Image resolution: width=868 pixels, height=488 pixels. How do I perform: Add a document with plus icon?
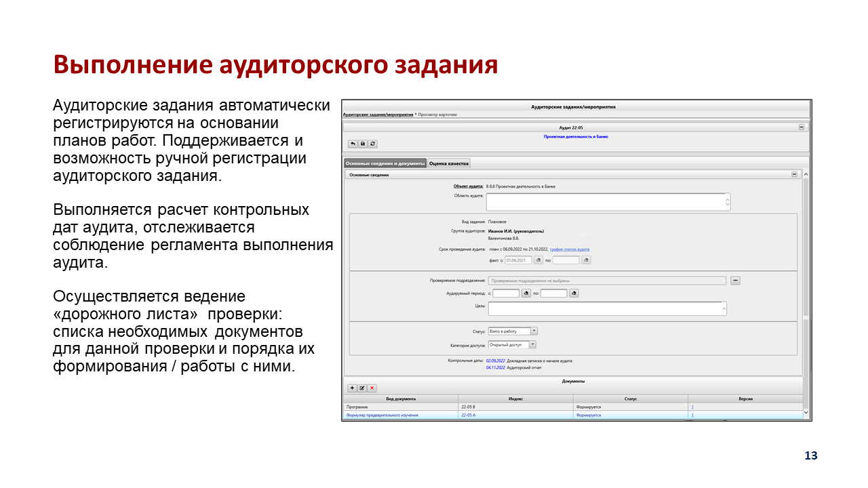[352, 388]
